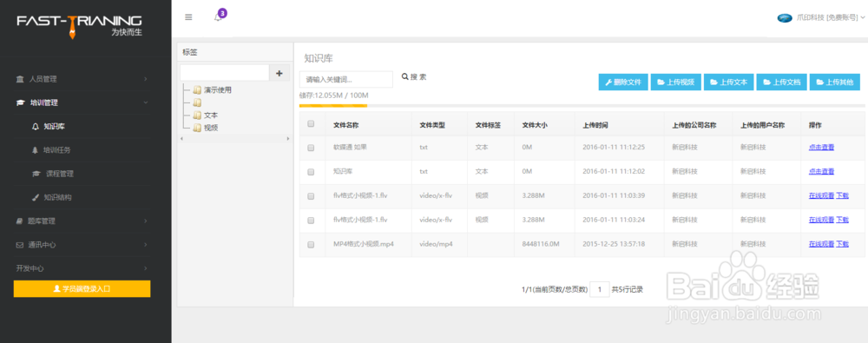Click the tag panel horizontal scrollbar
The height and width of the screenshot is (343, 868).
234,138
